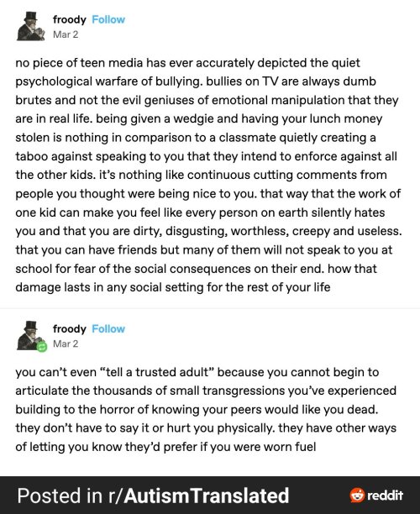This screenshot has height=514, width=420.
Task: Open froody username on the second post
Action: pyautogui.click(x=70, y=328)
